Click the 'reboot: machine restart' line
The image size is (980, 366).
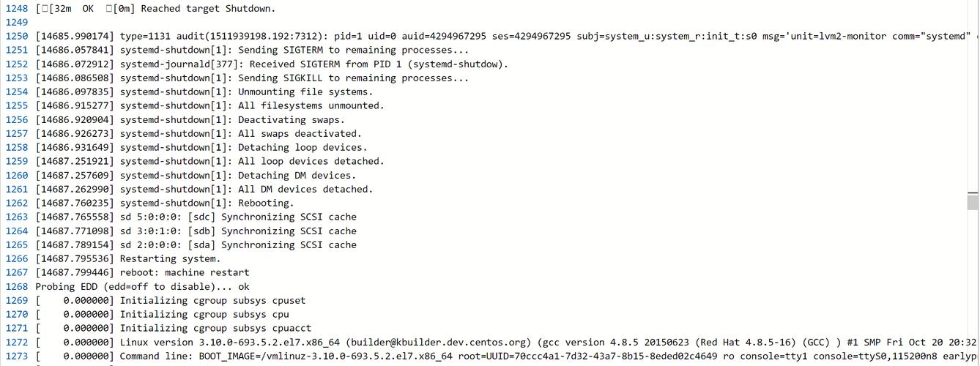coord(143,273)
